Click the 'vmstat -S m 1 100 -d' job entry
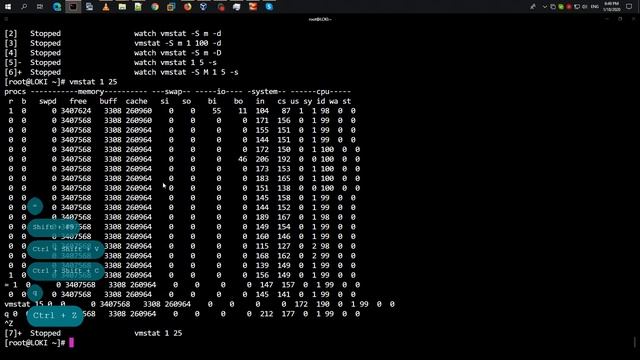This screenshot has width=640, height=360. 178,43
